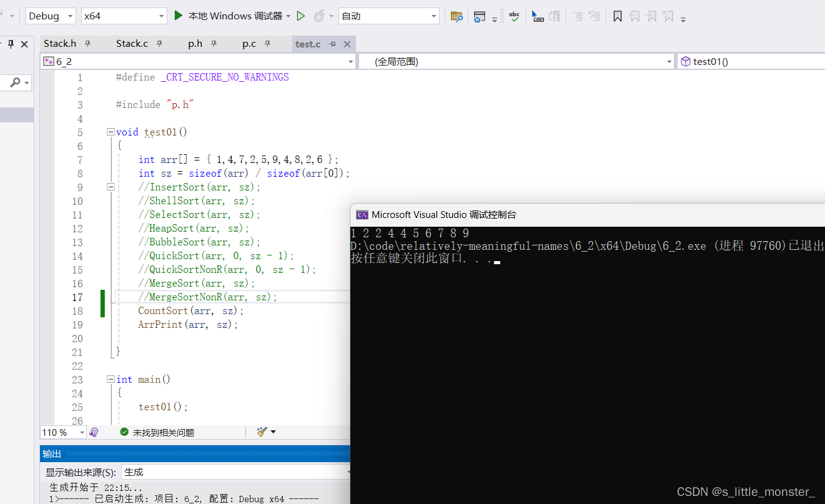Click the IntelliCode purple brain icon
Image resolution: width=825 pixels, height=504 pixels.
pyautogui.click(x=94, y=432)
